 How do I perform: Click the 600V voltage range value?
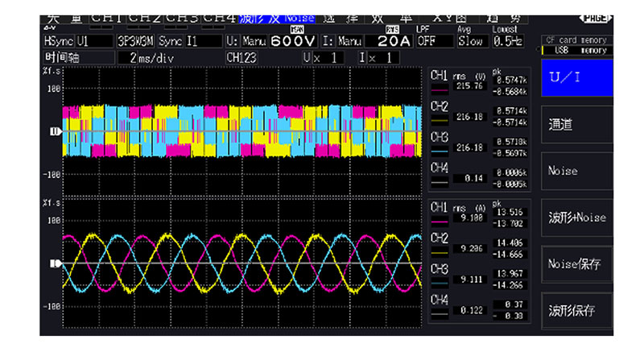293,41
